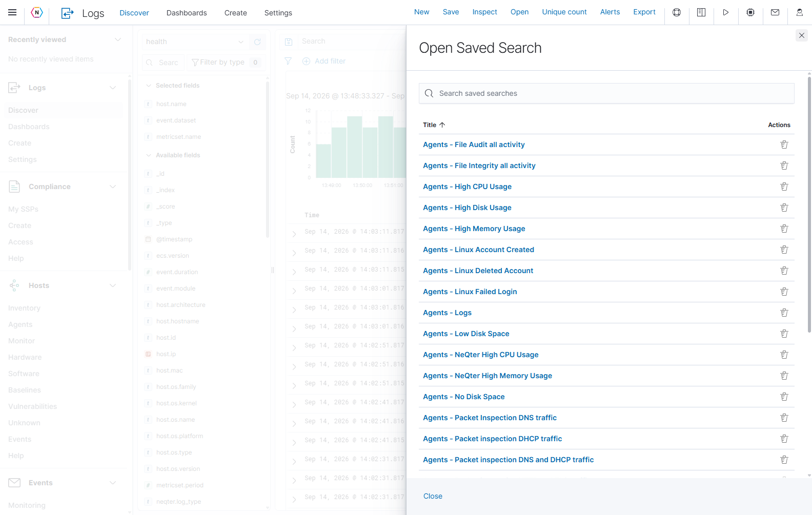Delete Agents - High Memory Usage saved search
Viewport: 812px width, 515px height.
pyautogui.click(x=784, y=229)
